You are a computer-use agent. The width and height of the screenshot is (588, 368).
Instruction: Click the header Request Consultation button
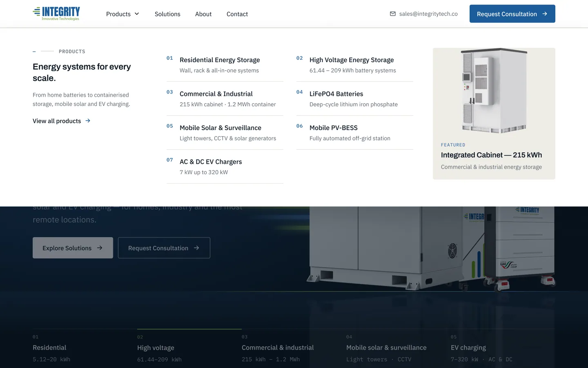click(x=512, y=14)
